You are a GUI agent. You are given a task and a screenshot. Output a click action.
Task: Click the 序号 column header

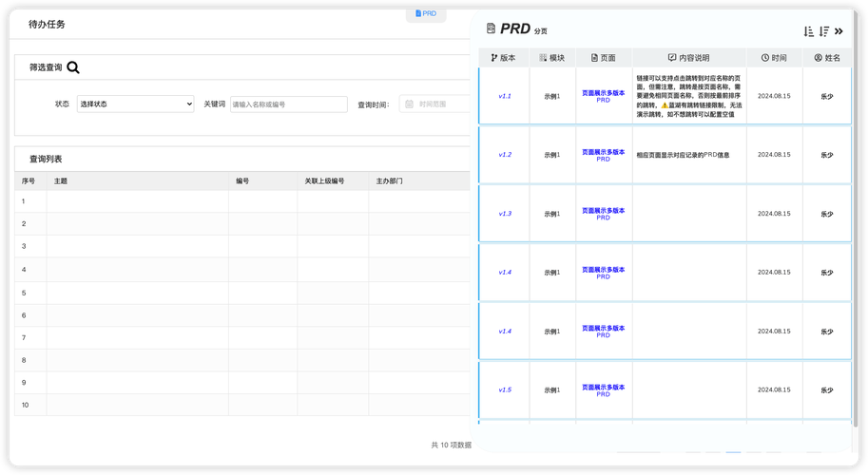(x=29, y=180)
